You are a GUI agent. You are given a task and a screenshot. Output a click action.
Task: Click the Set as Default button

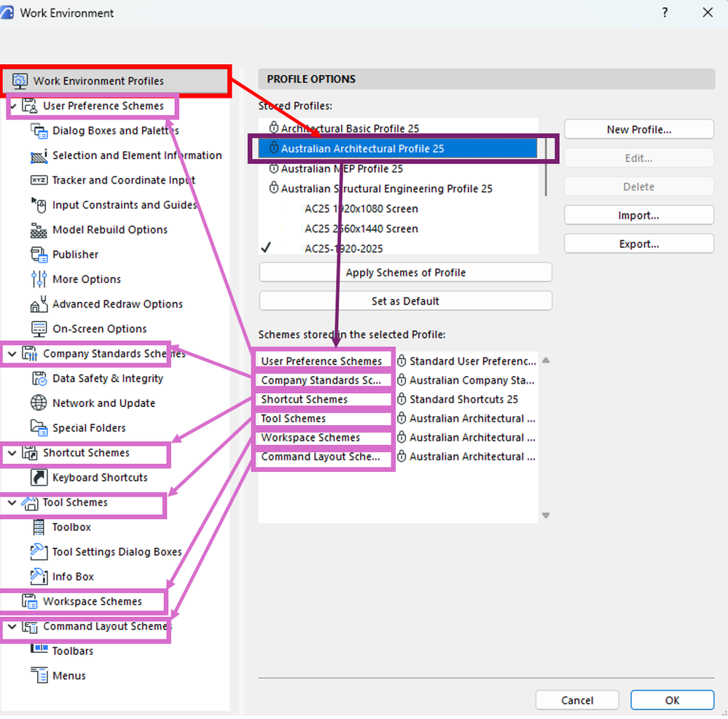pyautogui.click(x=405, y=301)
